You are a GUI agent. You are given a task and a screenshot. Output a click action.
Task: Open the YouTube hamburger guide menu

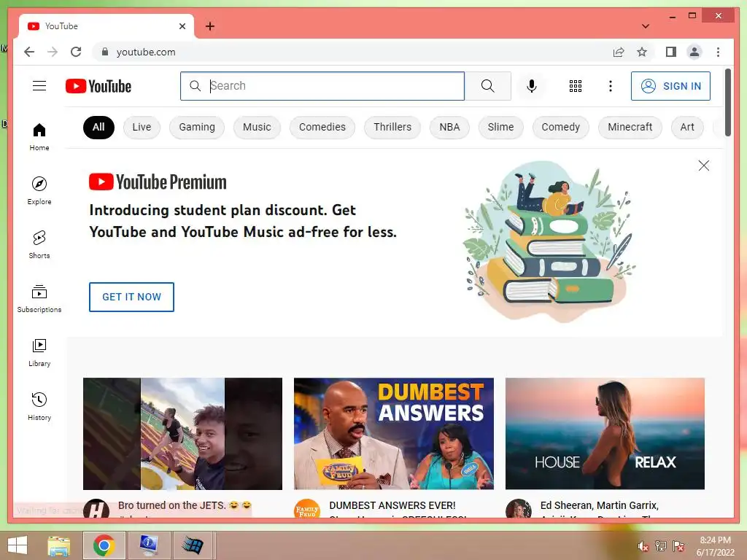(39, 86)
